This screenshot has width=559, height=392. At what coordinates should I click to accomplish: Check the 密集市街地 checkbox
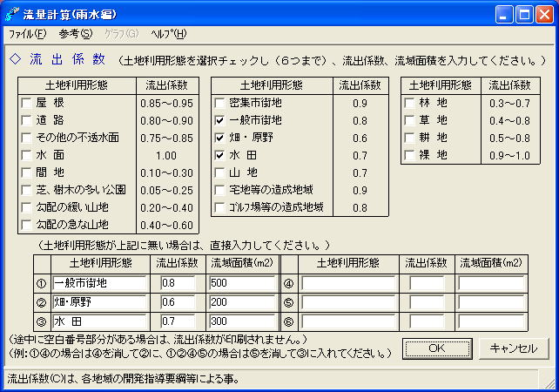pos(220,103)
